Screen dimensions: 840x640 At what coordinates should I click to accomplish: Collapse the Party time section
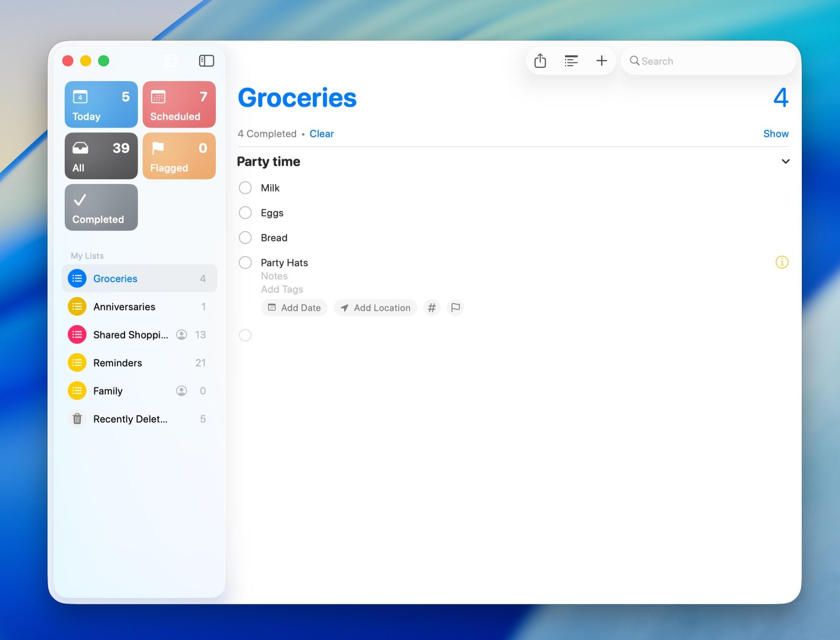(785, 162)
